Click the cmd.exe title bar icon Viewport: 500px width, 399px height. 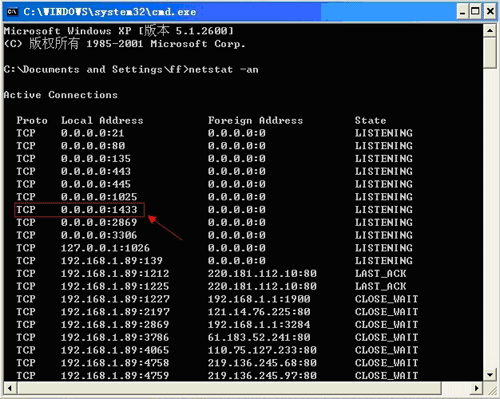12,12
